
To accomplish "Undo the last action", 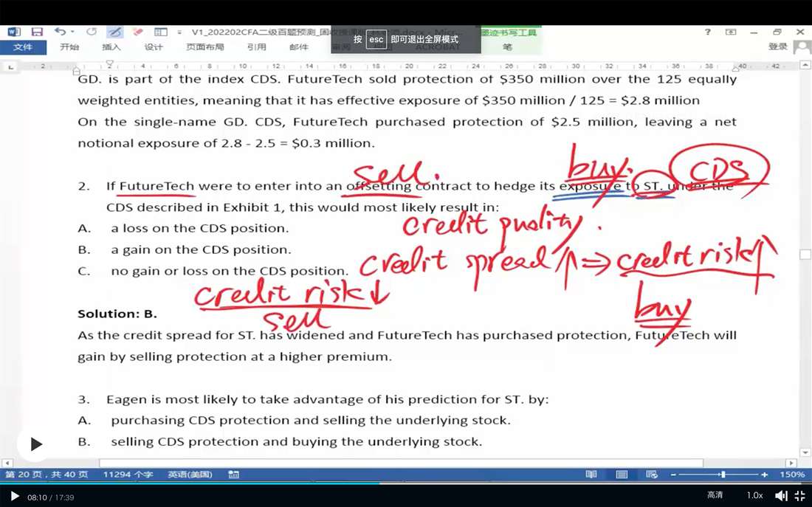I will pos(60,32).
